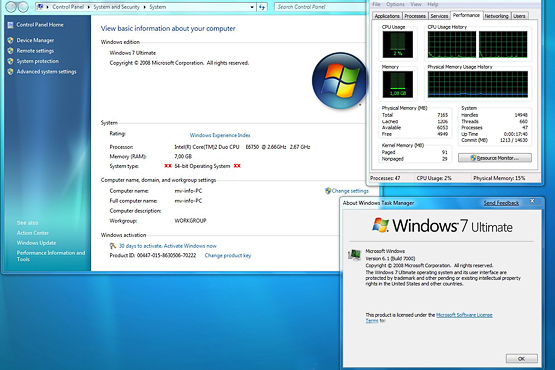Click the shield icon beside Change settings
This screenshot has width=555, height=370.
point(328,191)
